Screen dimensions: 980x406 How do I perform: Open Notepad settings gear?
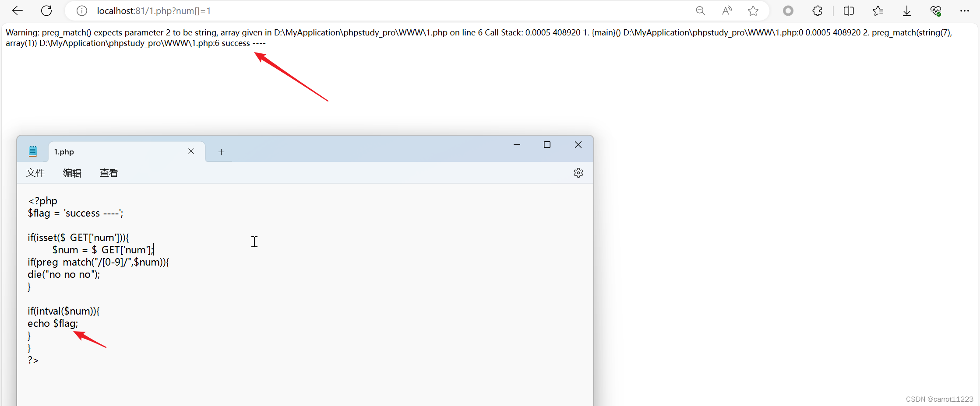click(578, 173)
